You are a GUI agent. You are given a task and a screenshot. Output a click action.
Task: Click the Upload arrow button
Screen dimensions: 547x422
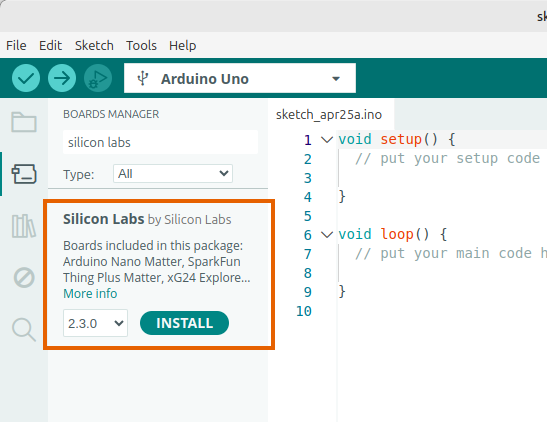[62, 78]
